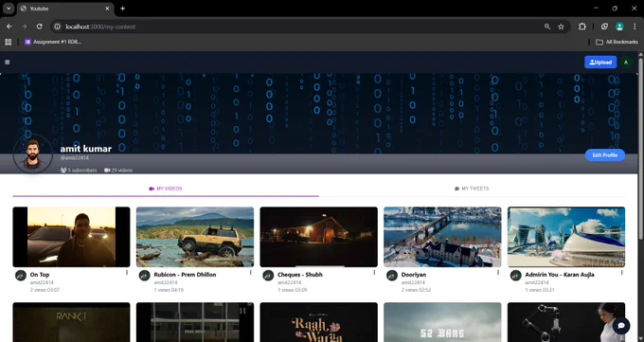Open the 'Assignment #1 RDB...' bookmark
The image size is (644, 342).
[x=53, y=42]
